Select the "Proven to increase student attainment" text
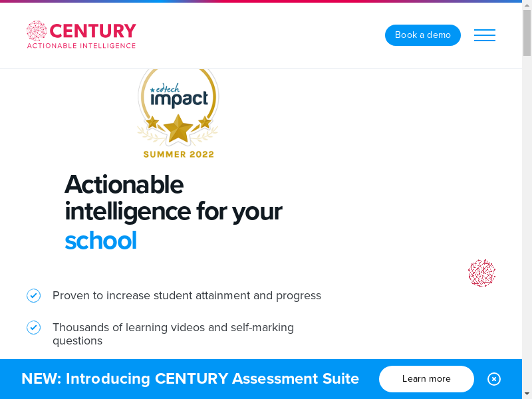 187,295
